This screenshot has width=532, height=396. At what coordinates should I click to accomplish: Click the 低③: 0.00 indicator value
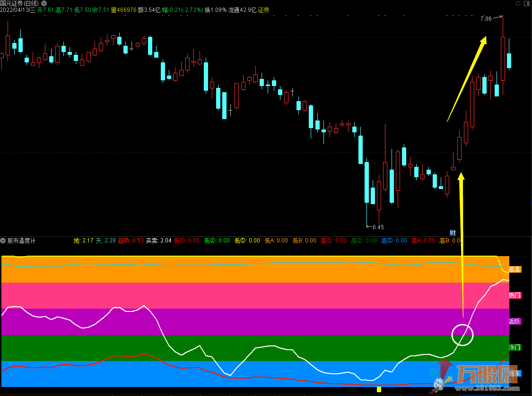click(x=247, y=241)
